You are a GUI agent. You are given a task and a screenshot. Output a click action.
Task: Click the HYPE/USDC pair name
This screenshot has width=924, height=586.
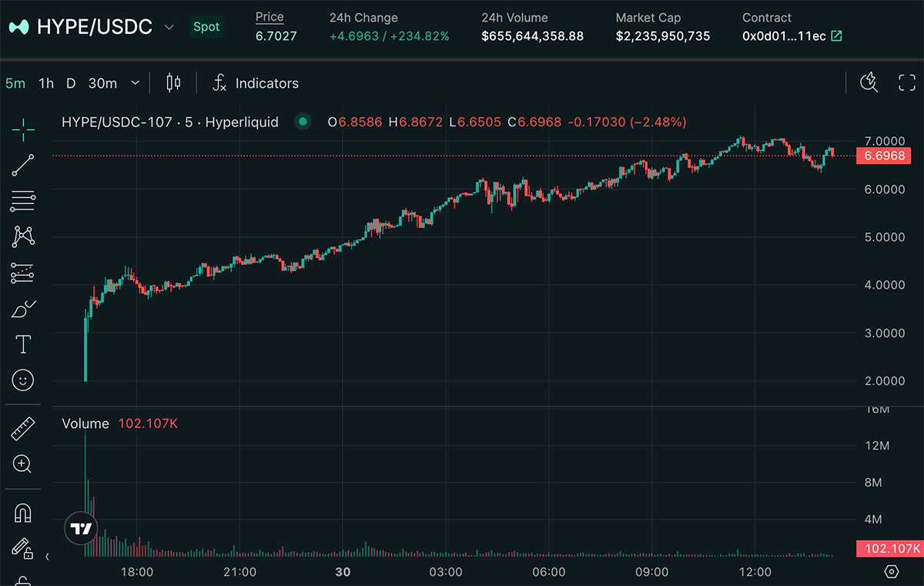[x=95, y=27]
